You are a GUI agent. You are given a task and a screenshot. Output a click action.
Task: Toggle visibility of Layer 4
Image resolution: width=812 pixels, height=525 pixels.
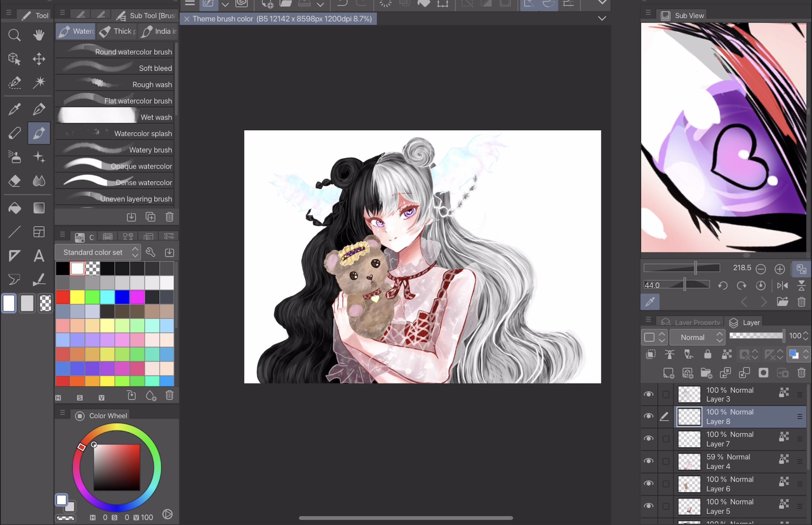[x=648, y=461]
